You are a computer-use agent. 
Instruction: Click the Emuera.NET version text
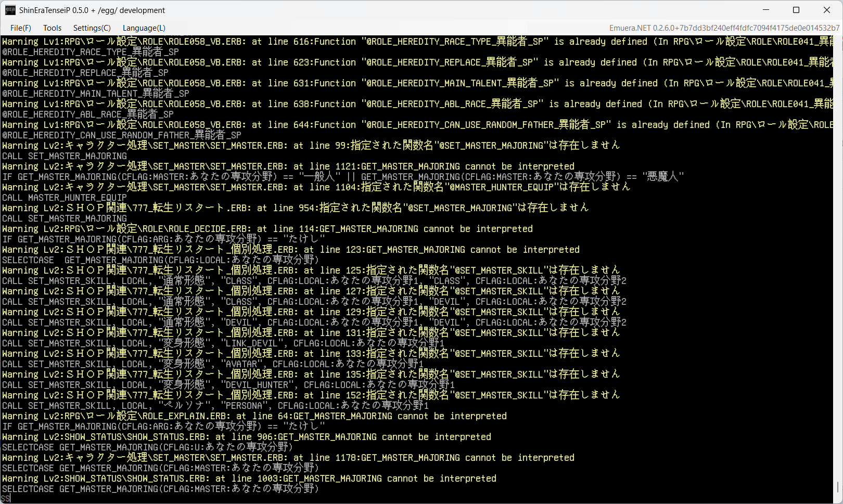724,28
